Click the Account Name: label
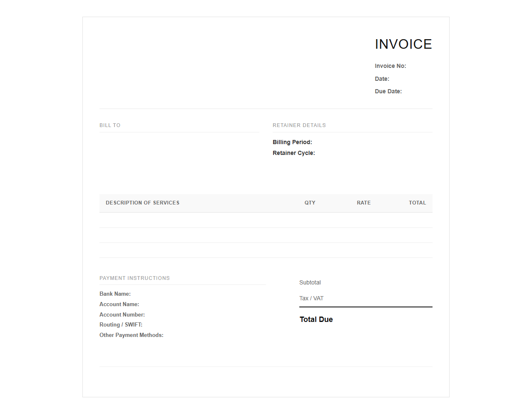This screenshot has width=532, height=414. pyautogui.click(x=119, y=304)
